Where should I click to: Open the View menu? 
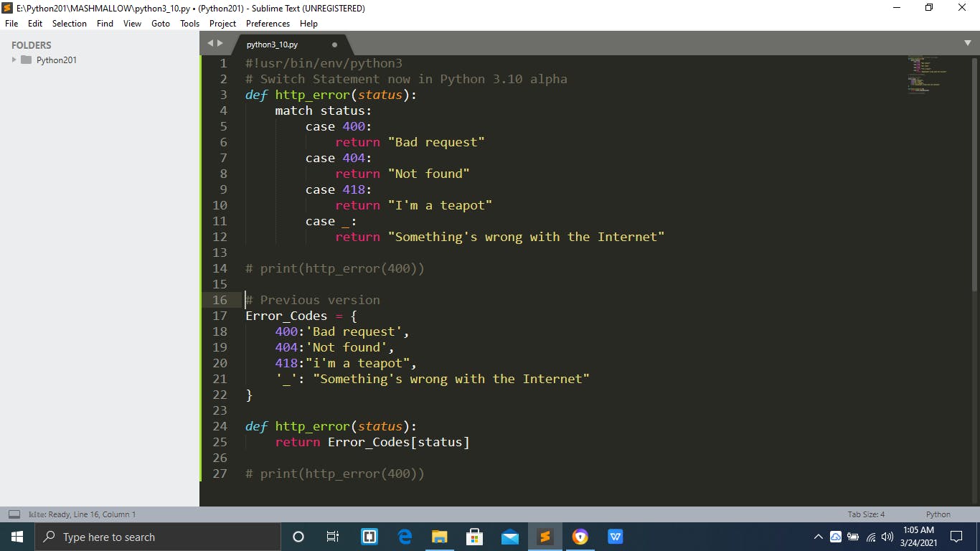132,24
